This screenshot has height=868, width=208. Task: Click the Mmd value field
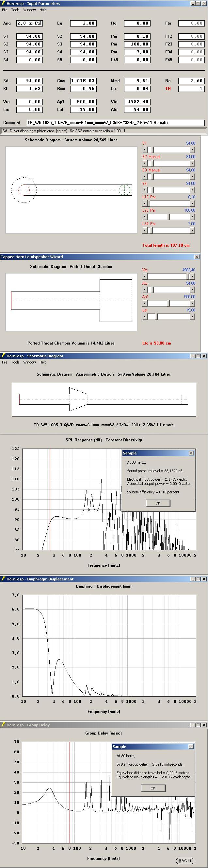click(137, 81)
